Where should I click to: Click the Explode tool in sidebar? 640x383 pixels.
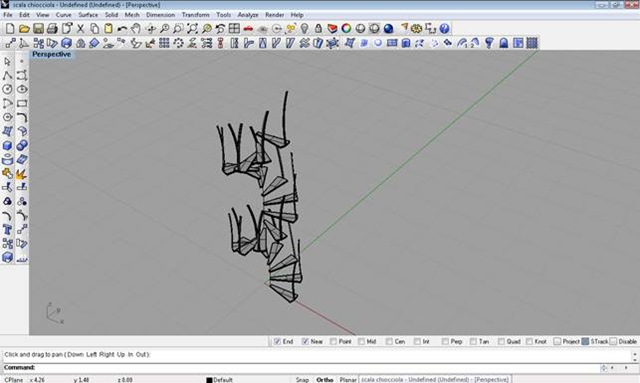coord(22,174)
